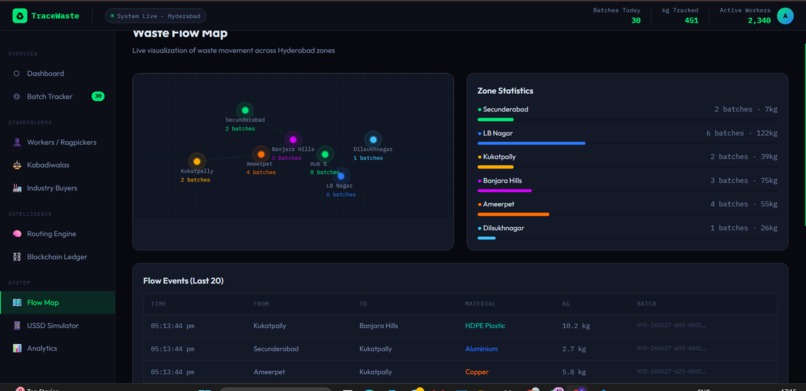Click the Aluminium material cell

pos(481,349)
